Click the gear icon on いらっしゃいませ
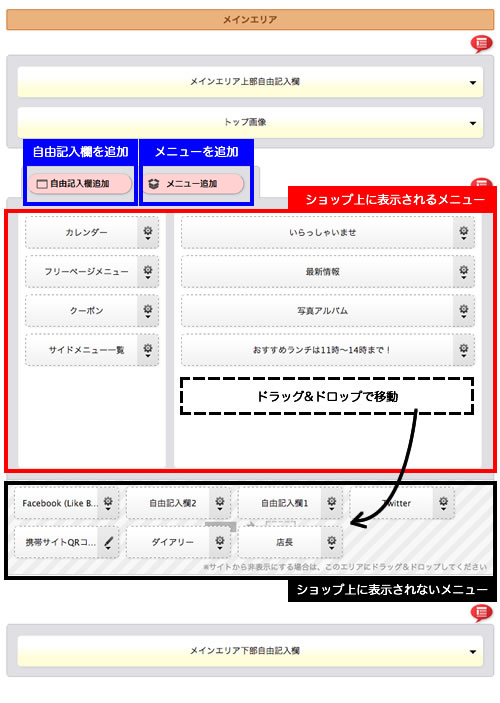This screenshot has height=703, width=500. click(464, 233)
